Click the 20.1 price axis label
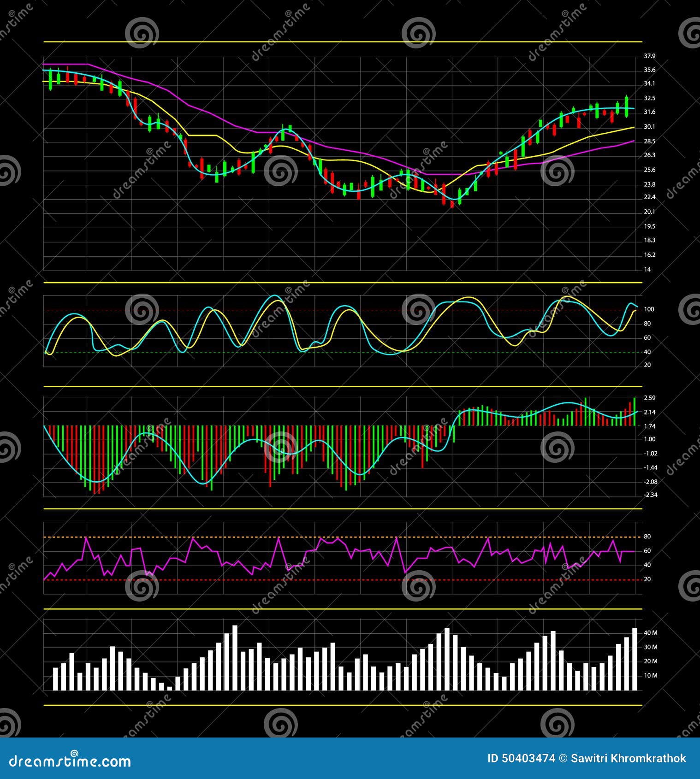Image resolution: width=700 pixels, height=779 pixels. tap(649, 212)
